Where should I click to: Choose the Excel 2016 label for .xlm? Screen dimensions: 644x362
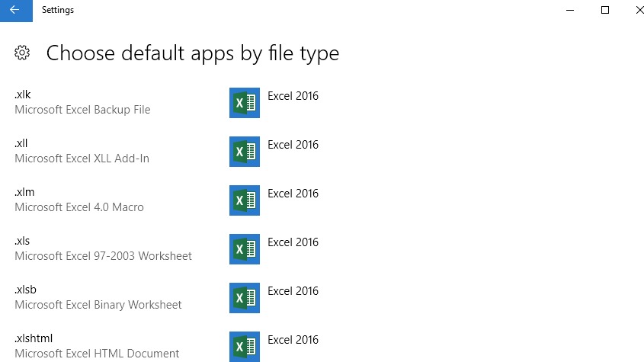point(293,194)
